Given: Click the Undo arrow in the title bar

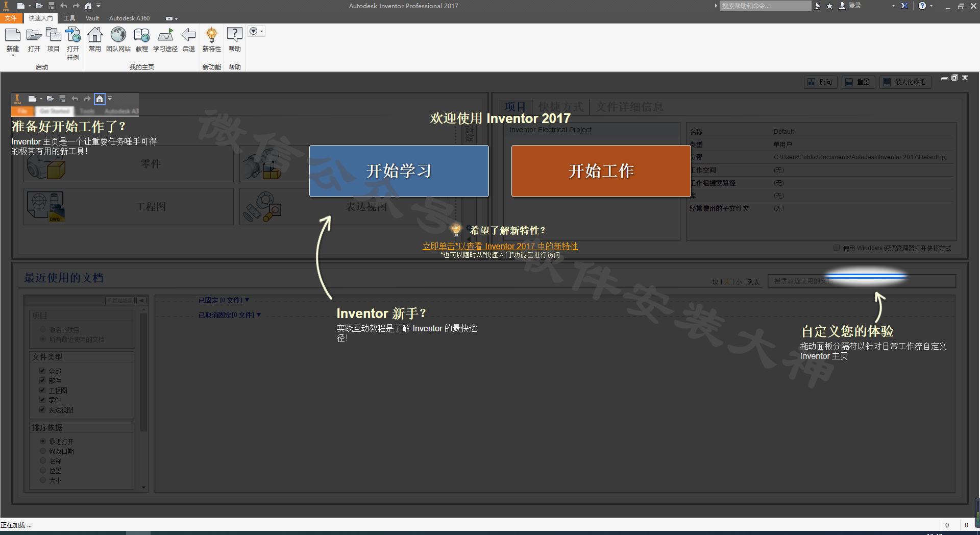Looking at the screenshot, I should [x=64, y=6].
